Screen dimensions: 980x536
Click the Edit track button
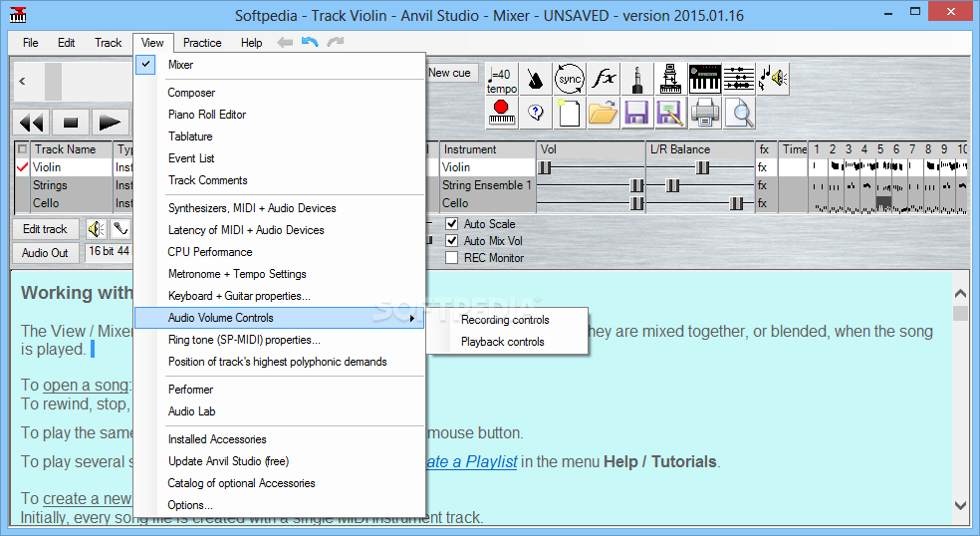[x=46, y=229]
